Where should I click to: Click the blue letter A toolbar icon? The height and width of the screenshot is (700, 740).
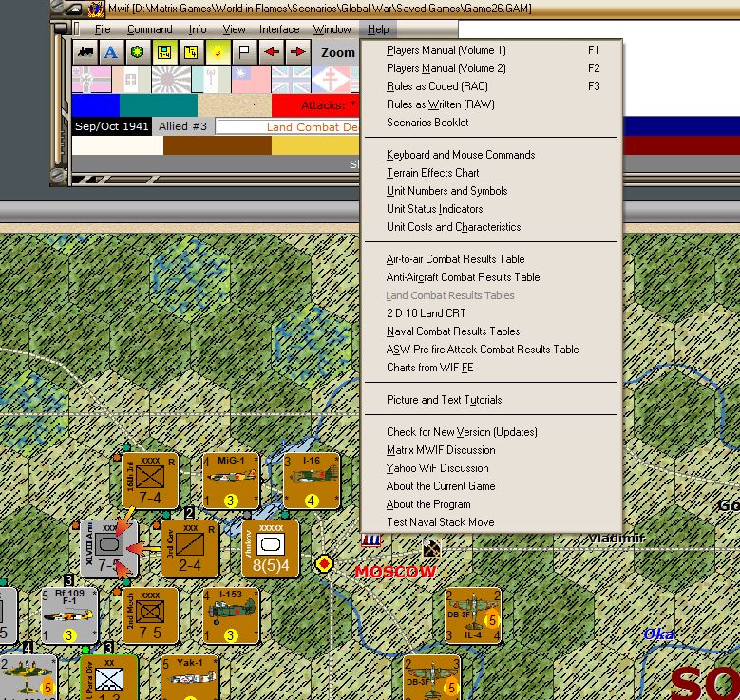pyautogui.click(x=111, y=52)
